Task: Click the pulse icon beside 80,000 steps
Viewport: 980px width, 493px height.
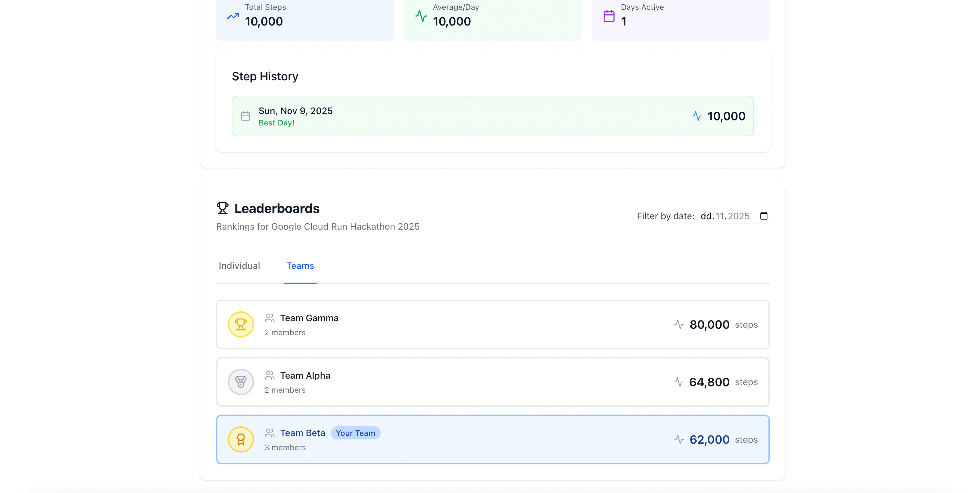Action: point(679,324)
